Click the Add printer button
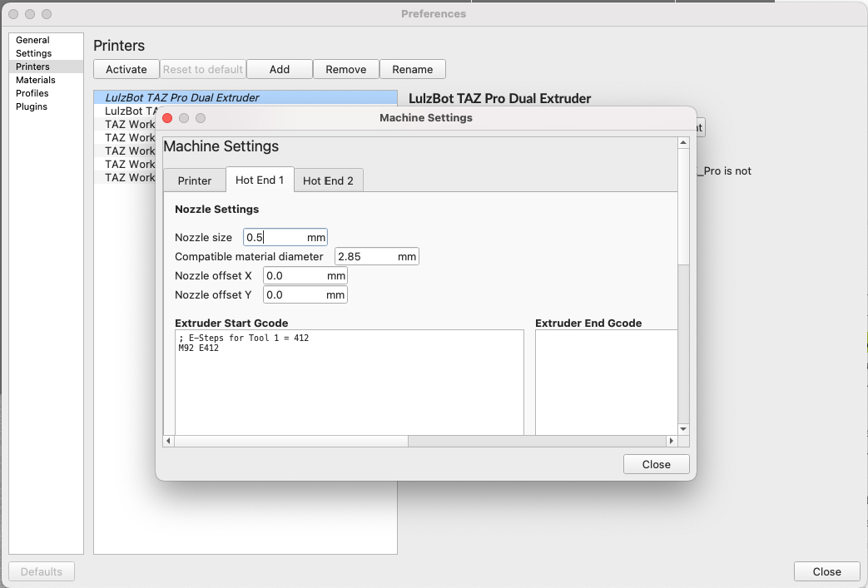 point(280,69)
